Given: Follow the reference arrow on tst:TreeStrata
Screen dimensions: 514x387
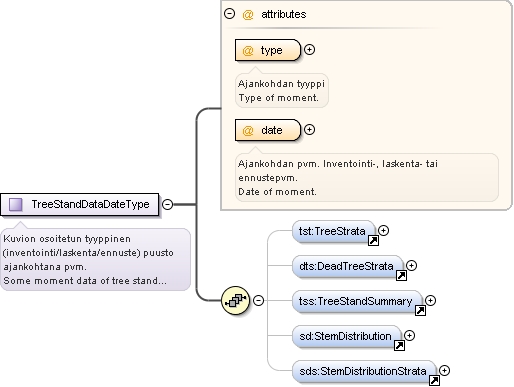Looking at the screenshot, I should point(373,241).
